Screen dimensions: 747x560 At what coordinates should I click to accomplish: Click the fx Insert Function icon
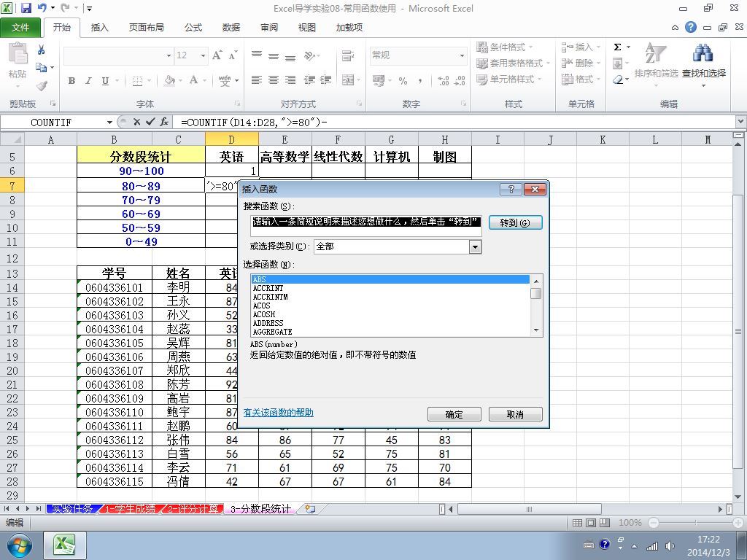click(164, 122)
